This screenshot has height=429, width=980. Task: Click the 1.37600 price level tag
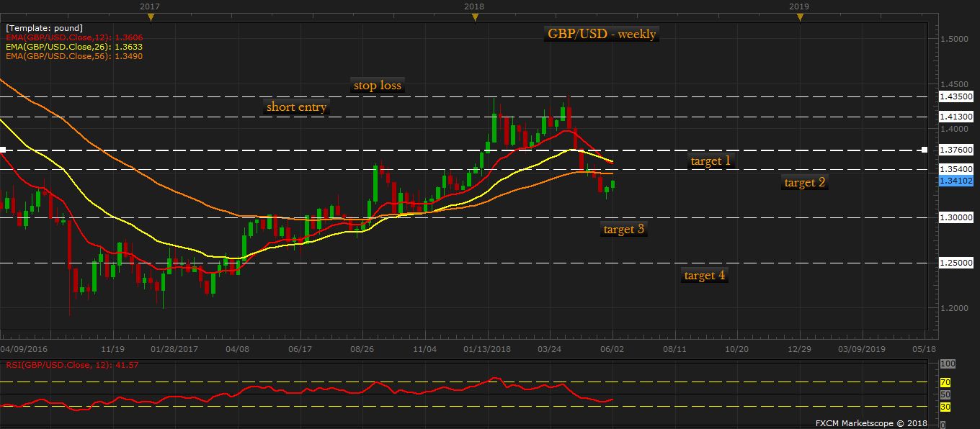[958, 150]
